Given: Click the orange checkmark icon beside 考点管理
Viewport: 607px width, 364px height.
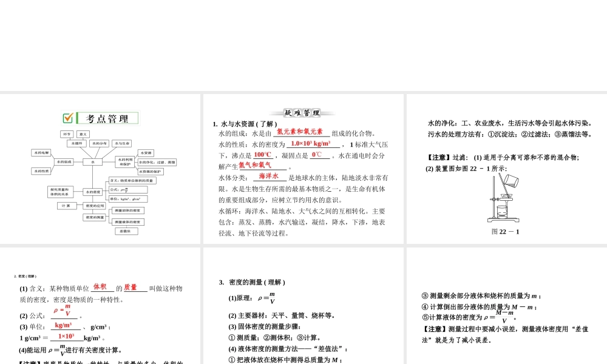Looking at the screenshot, I should click(68, 118).
